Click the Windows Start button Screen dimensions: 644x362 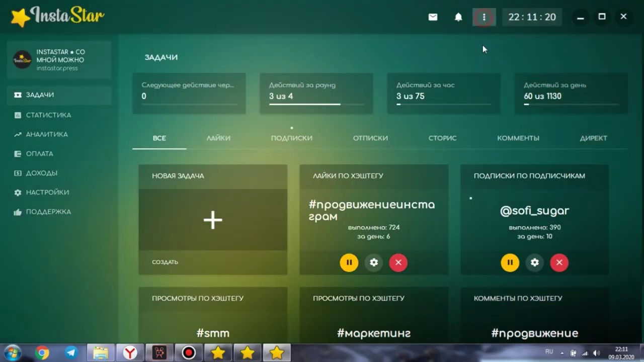[13, 353]
